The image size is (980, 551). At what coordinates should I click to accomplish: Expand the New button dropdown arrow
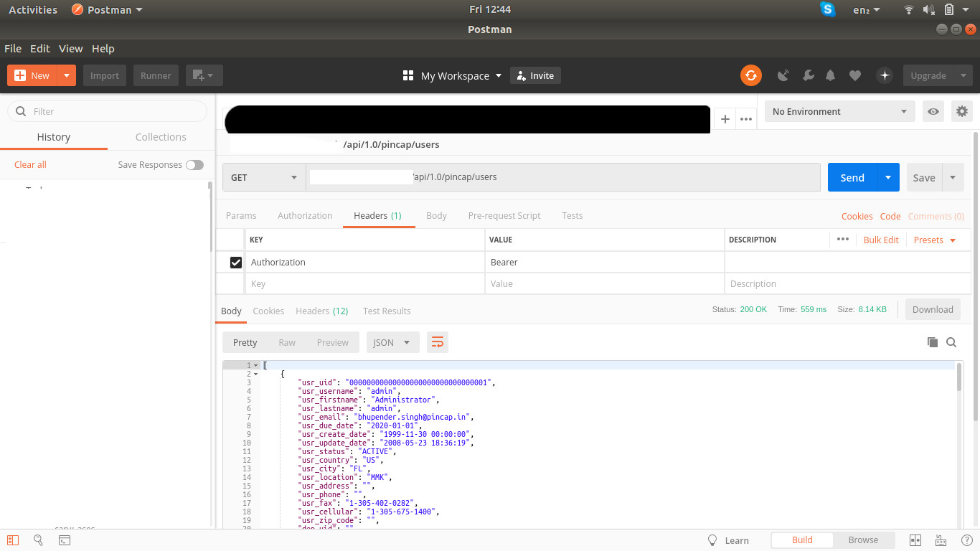[x=67, y=75]
